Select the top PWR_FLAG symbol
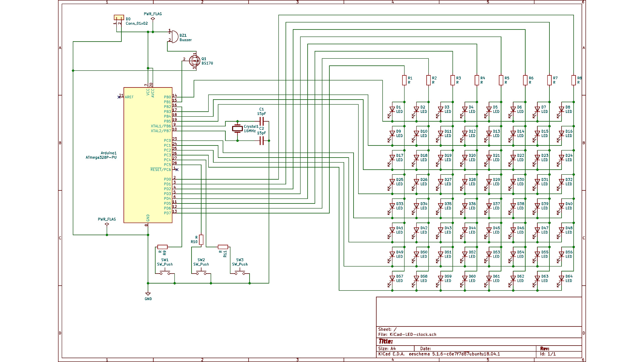The width and height of the screenshot is (644, 362). [153, 18]
